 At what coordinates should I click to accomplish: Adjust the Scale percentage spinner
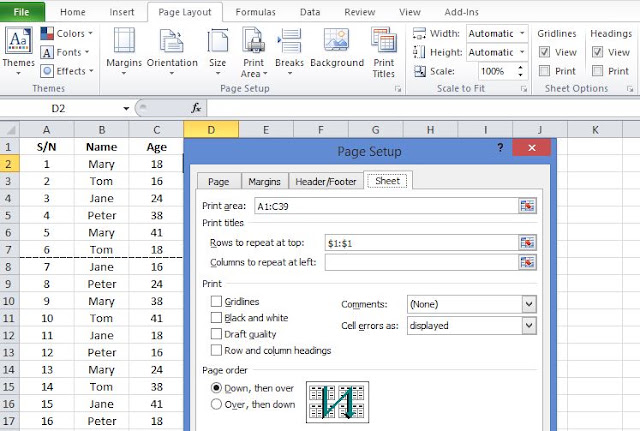point(520,71)
